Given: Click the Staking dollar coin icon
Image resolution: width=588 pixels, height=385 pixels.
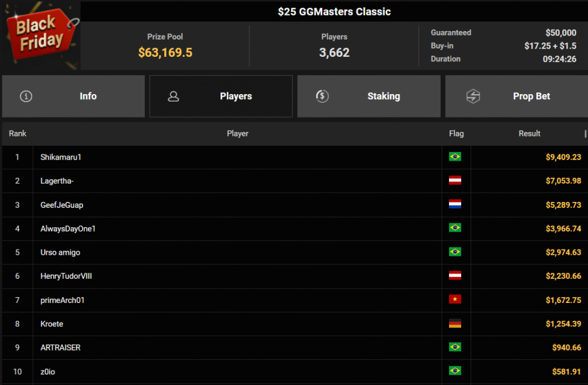Looking at the screenshot, I should (x=322, y=96).
